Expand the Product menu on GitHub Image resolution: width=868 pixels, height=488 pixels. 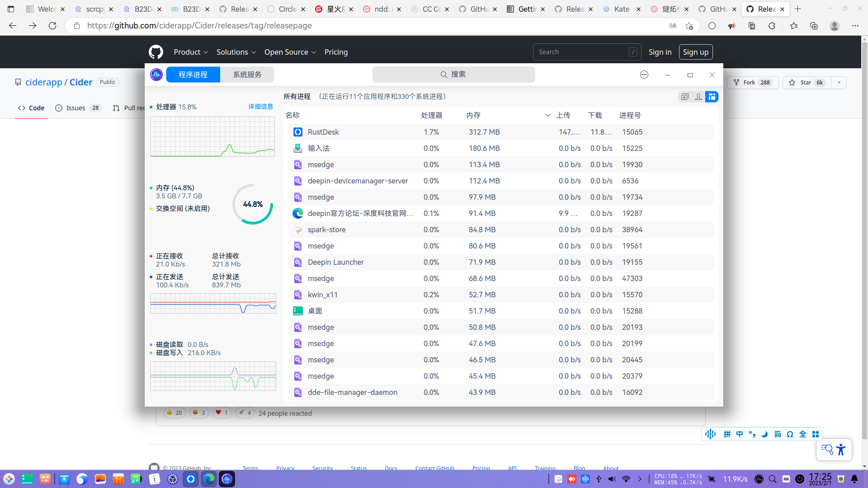(191, 52)
